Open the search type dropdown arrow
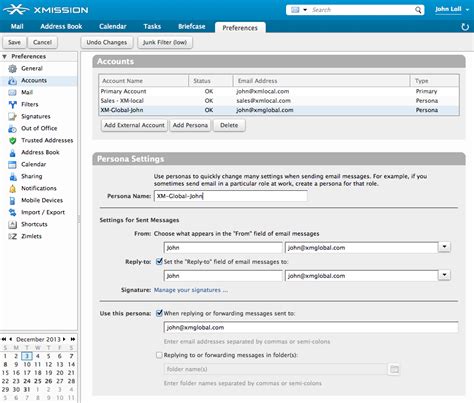This screenshot has width=474, height=403. pos(305,10)
